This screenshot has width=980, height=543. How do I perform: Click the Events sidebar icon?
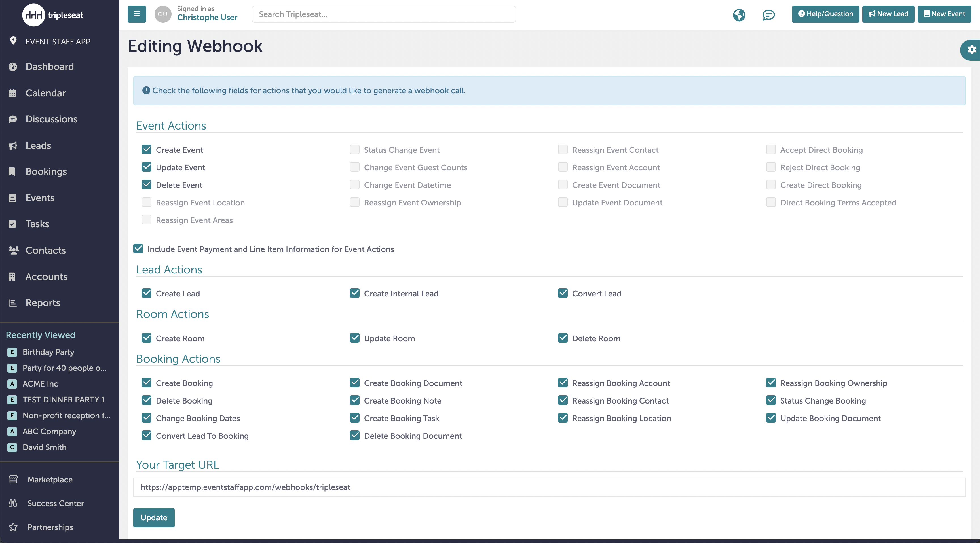pyautogui.click(x=12, y=198)
